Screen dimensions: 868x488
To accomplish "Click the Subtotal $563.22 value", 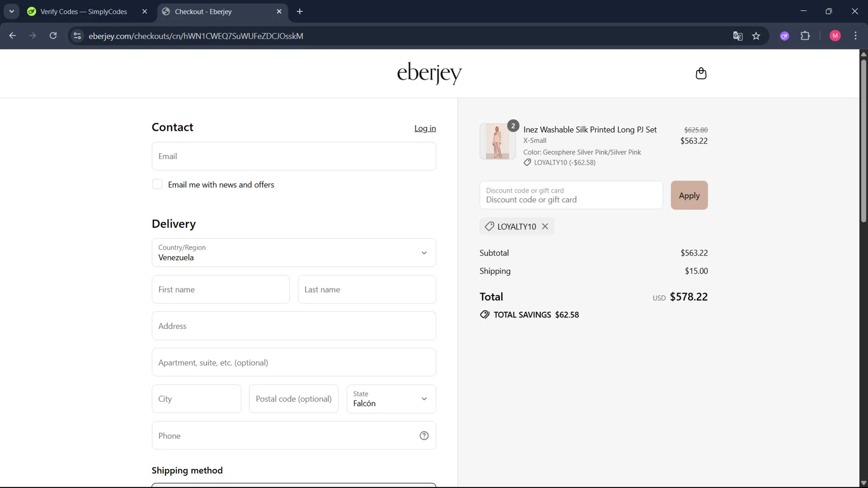I will click(694, 253).
